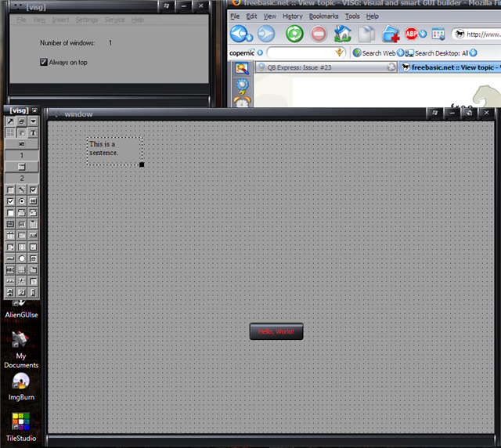Expand the Search Desktop All dropdown arrow
The height and width of the screenshot is (448, 501).
coord(474,53)
